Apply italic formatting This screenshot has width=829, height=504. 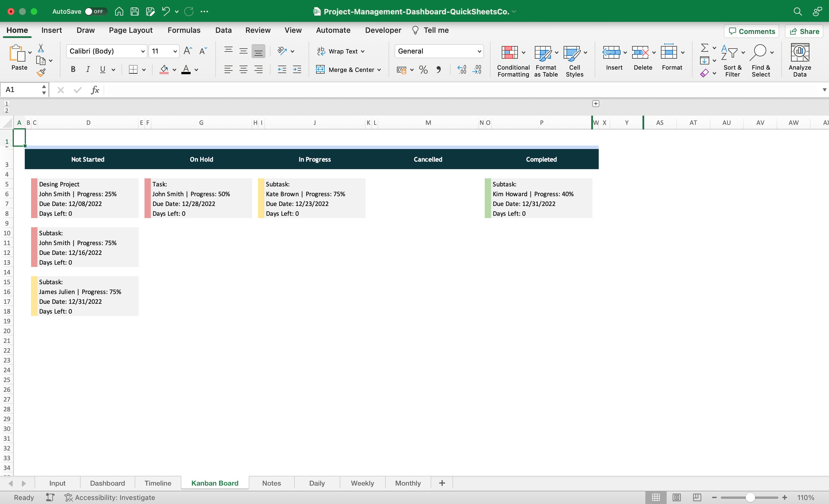[x=88, y=69]
